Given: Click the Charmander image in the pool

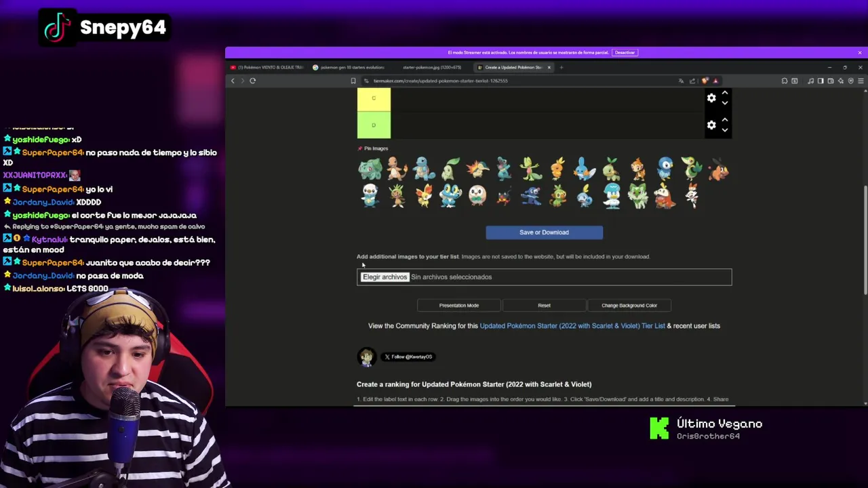Looking at the screenshot, I should pyautogui.click(x=397, y=169).
